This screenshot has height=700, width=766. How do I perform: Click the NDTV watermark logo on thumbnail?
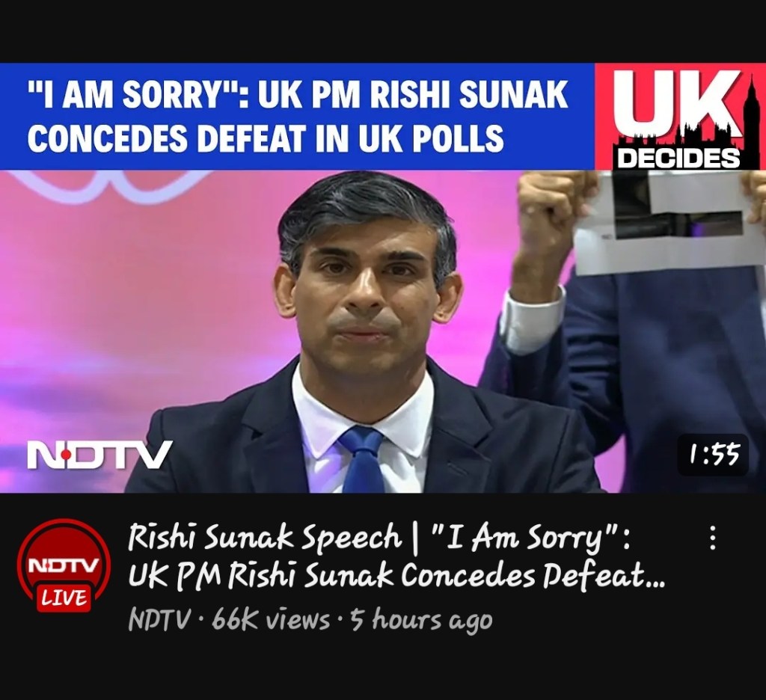(99, 454)
